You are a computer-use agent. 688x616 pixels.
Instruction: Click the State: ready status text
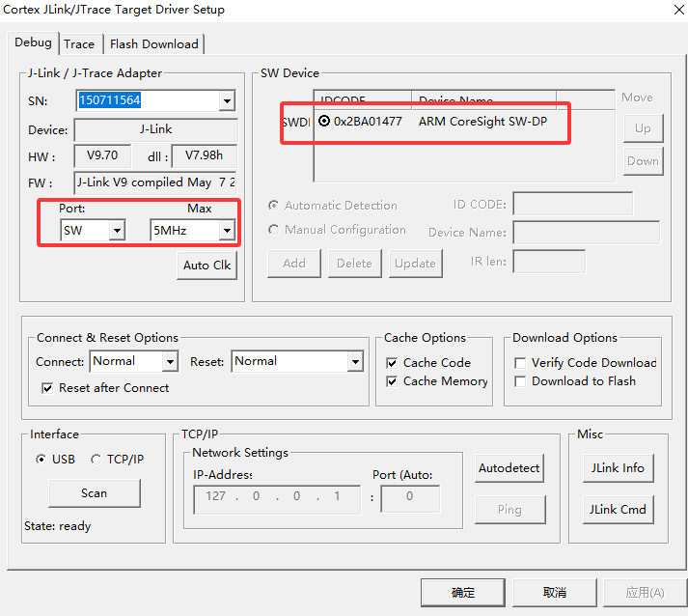(58, 526)
